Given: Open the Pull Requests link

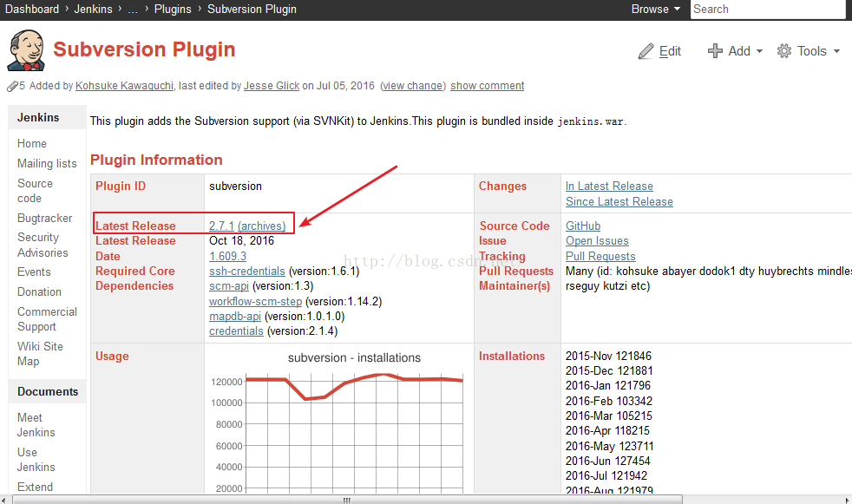Looking at the screenshot, I should click(600, 257).
